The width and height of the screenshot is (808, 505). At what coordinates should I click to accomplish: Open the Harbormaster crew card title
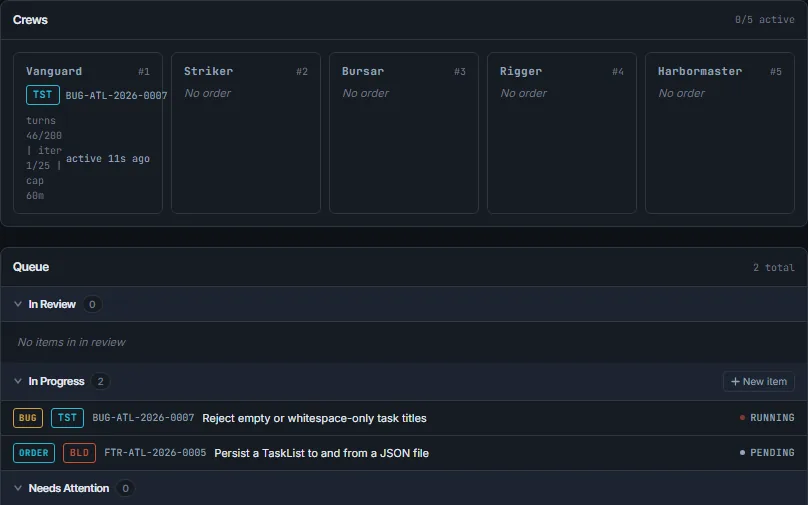pos(700,71)
